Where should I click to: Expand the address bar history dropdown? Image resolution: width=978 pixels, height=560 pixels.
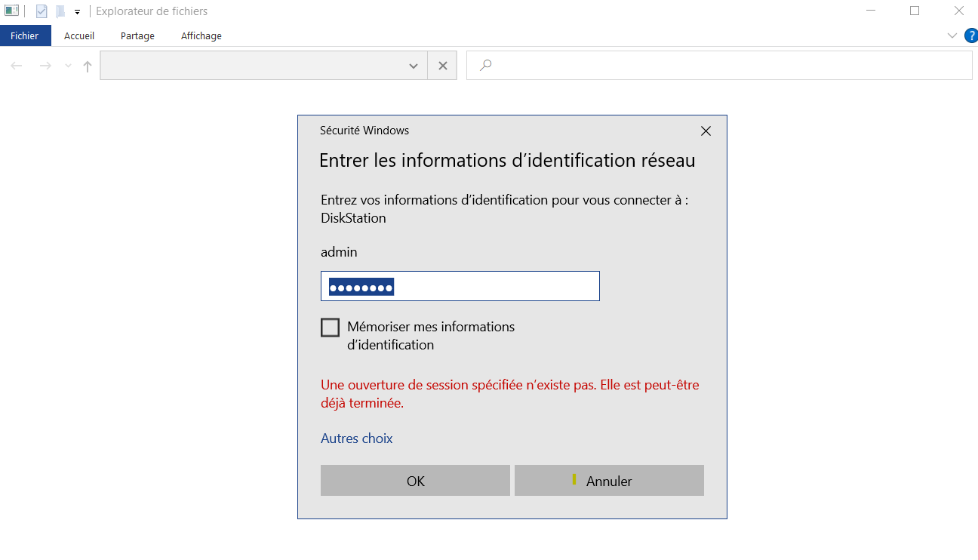click(x=414, y=66)
